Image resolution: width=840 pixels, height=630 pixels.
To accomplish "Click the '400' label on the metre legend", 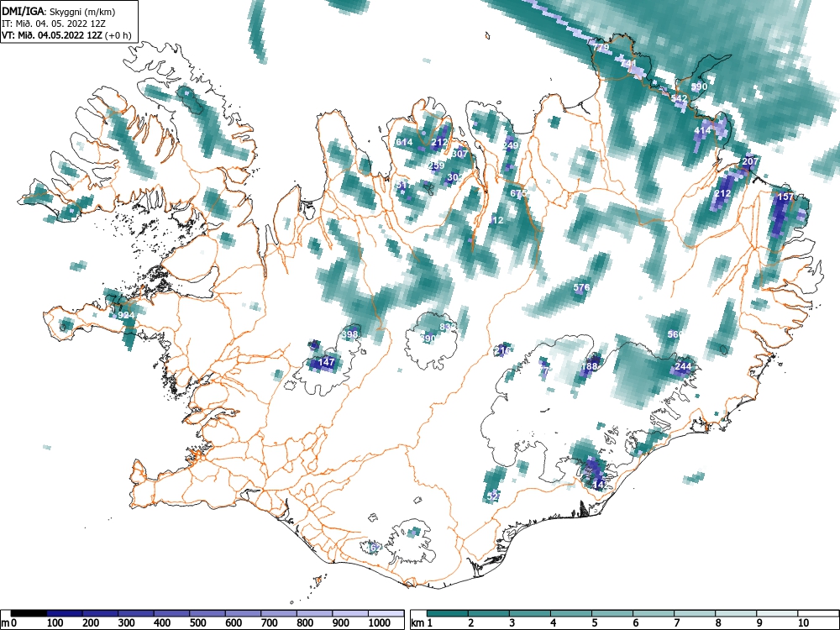I will (162, 623).
